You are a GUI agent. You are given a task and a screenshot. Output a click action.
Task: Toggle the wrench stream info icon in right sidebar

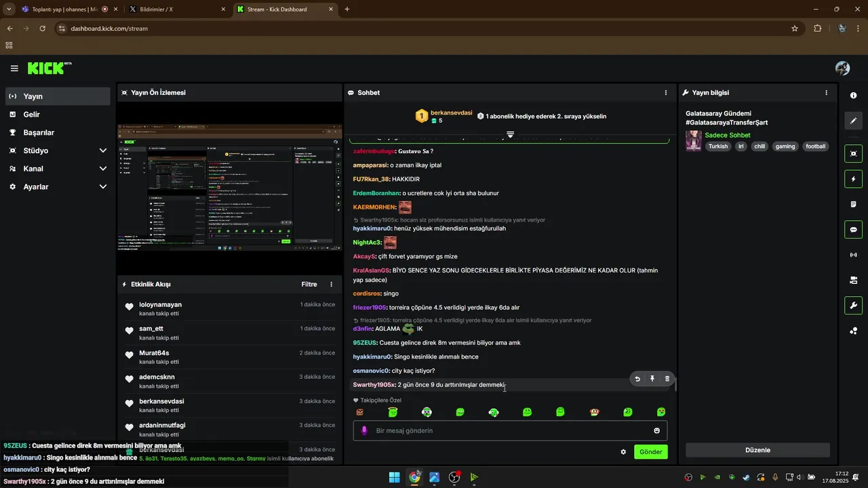(x=853, y=305)
